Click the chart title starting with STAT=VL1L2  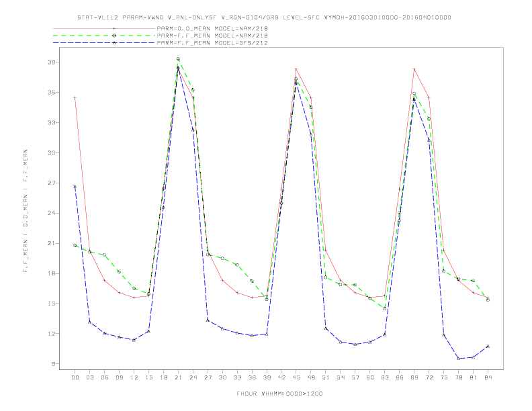coord(264,17)
